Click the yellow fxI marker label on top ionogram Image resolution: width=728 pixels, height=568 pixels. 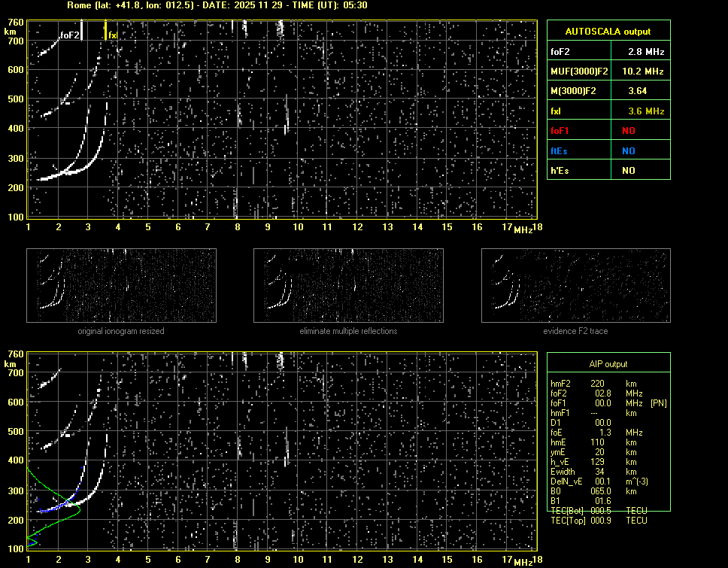click(112, 35)
